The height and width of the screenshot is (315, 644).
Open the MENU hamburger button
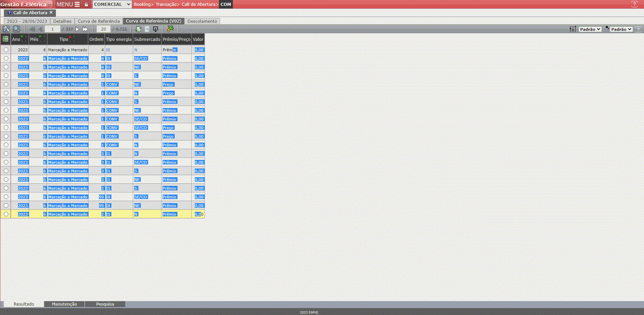pos(68,4)
